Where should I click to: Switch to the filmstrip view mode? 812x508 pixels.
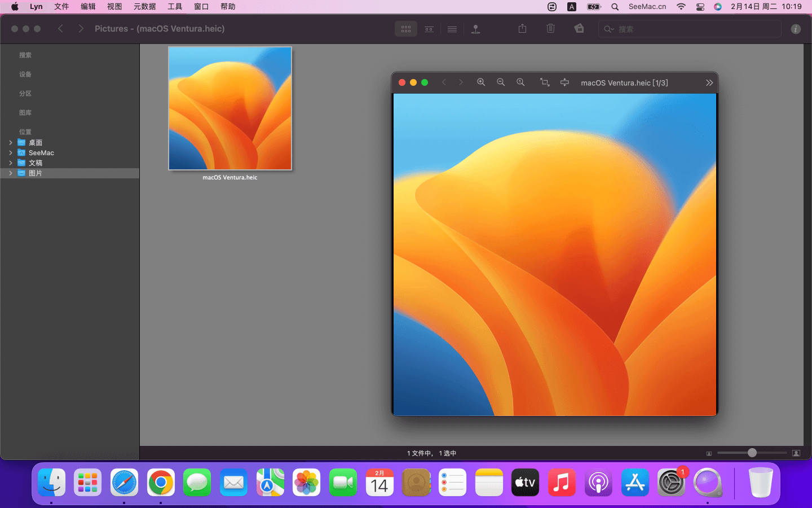429,29
